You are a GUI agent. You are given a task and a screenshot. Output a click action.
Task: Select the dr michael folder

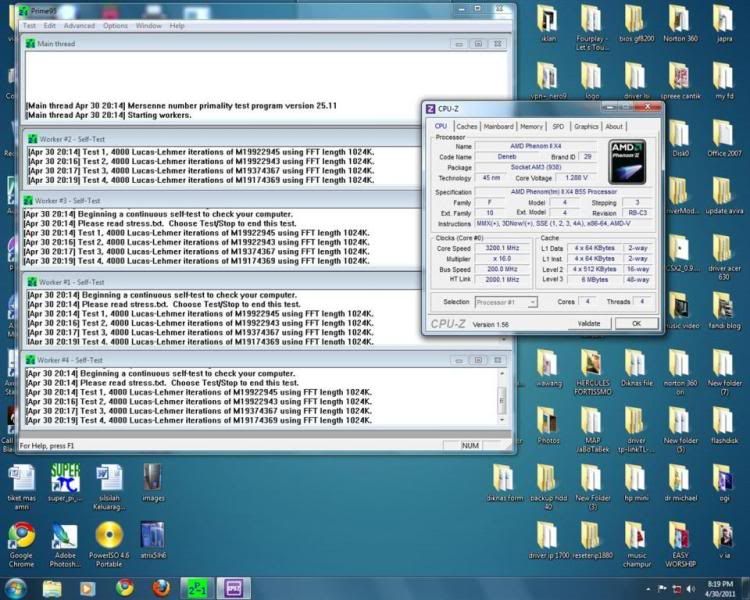(x=680, y=483)
